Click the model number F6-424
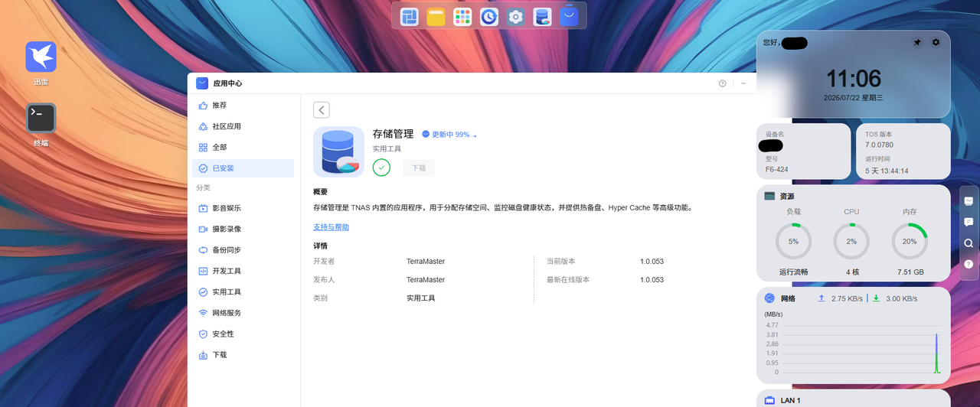980x407 pixels. [x=776, y=169]
